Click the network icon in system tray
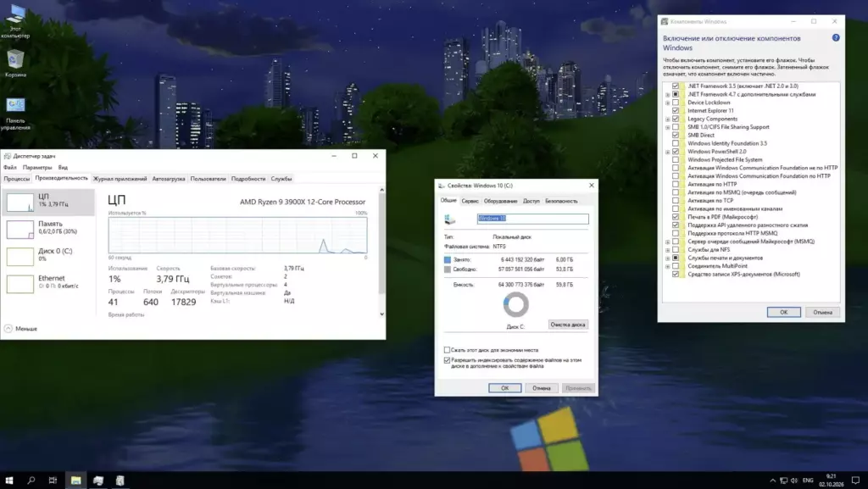Viewport: 868px width, 489px height. (784, 481)
